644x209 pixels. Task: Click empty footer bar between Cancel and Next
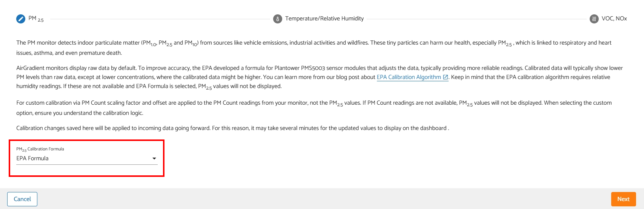click(x=321, y=199)
